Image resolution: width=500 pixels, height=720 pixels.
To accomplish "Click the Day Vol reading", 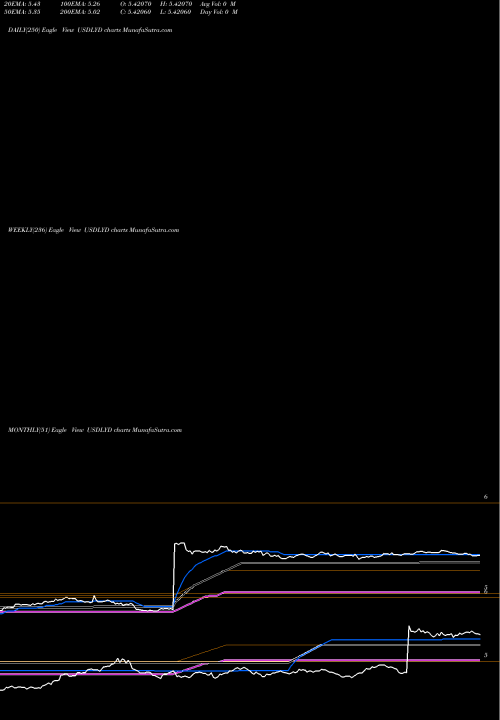I will [x=219, y=12].
